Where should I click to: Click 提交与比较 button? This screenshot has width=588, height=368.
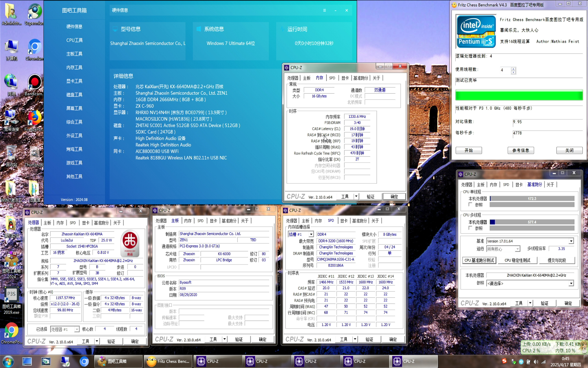click(557, 260)
